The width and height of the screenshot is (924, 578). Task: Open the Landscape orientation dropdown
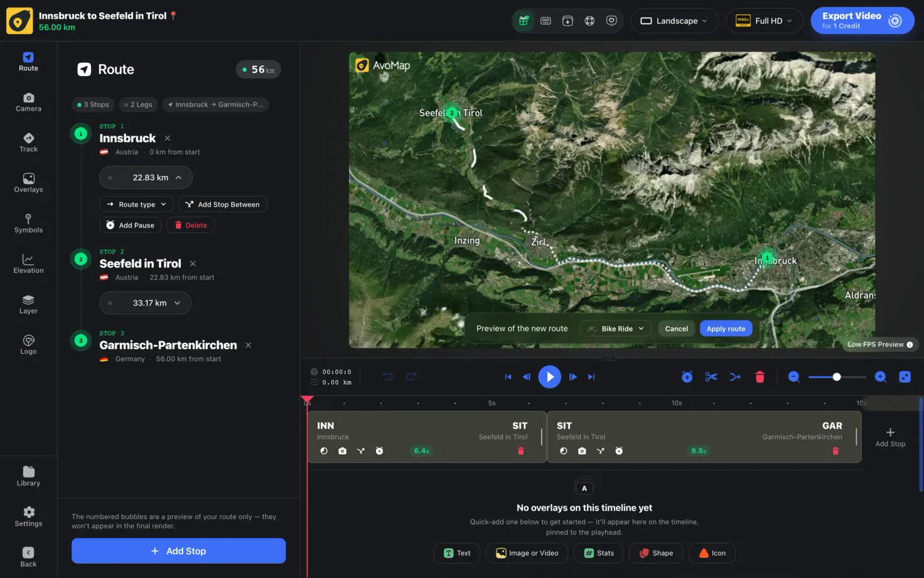(x=674, y=21)
